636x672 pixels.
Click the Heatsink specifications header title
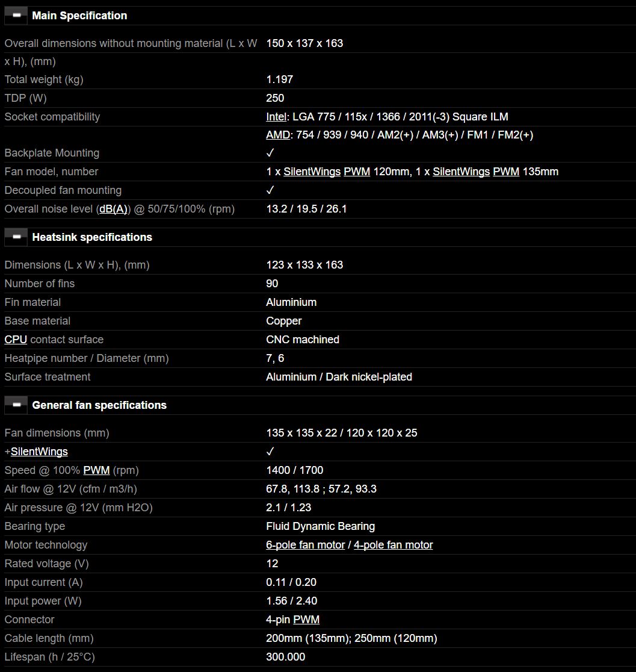click(x=92, y=237)
